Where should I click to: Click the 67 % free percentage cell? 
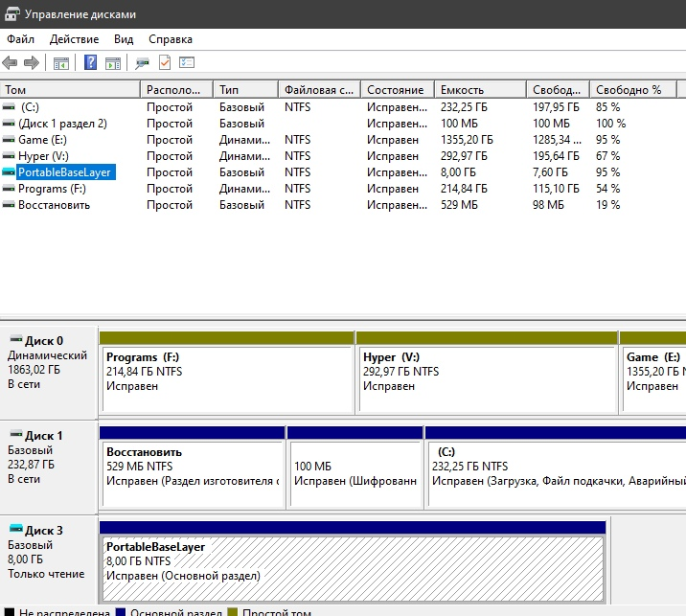pos(607,156)
